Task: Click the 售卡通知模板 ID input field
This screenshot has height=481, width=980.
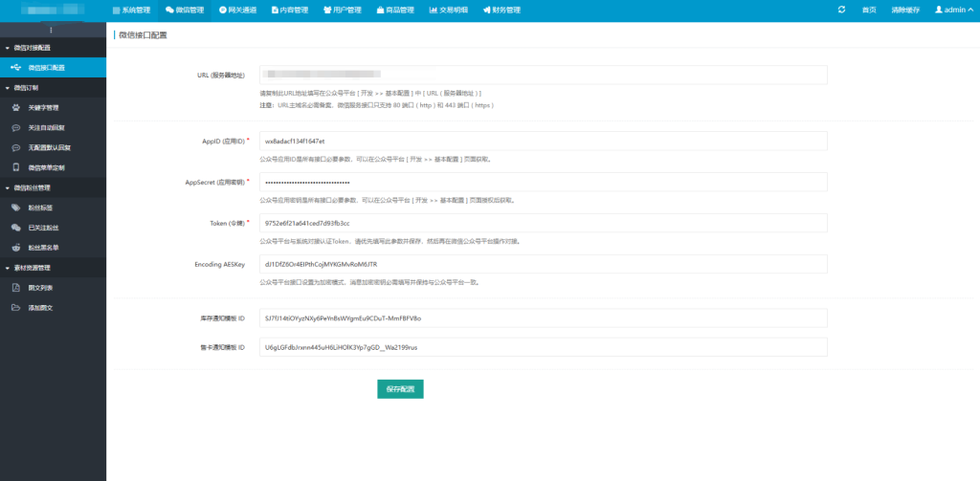Action: 544,347
